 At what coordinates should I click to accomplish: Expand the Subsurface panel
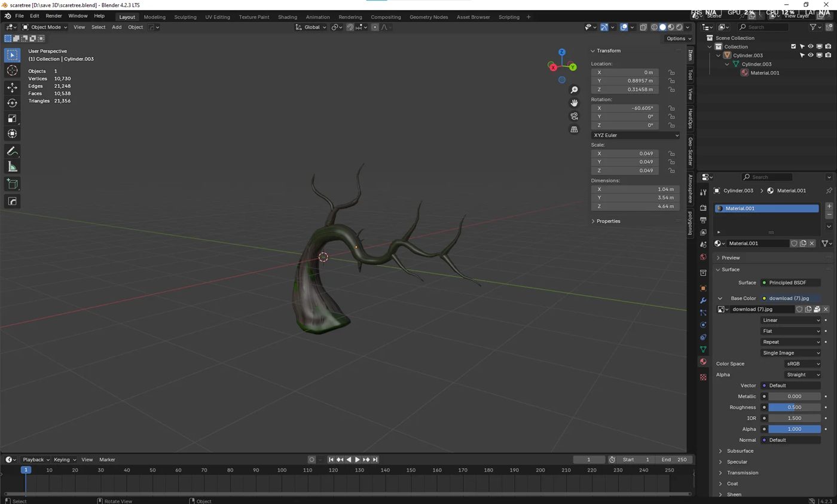(740, 451)
